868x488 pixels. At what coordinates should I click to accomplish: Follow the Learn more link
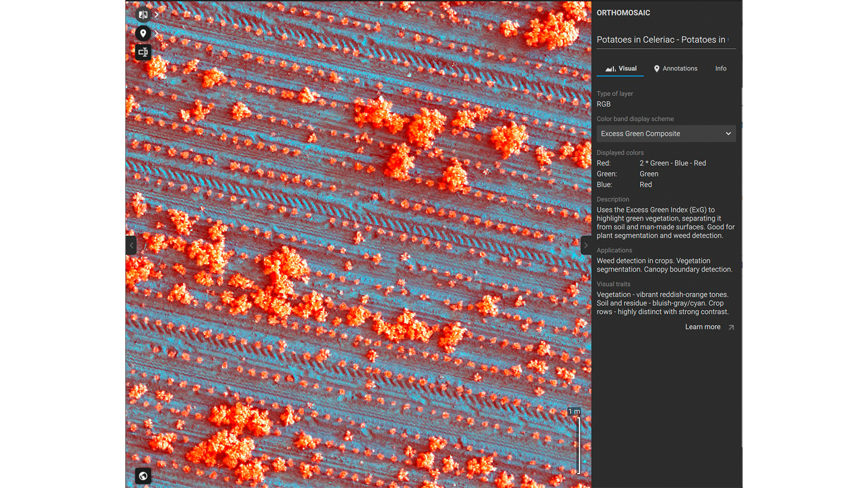coord(703,327)
